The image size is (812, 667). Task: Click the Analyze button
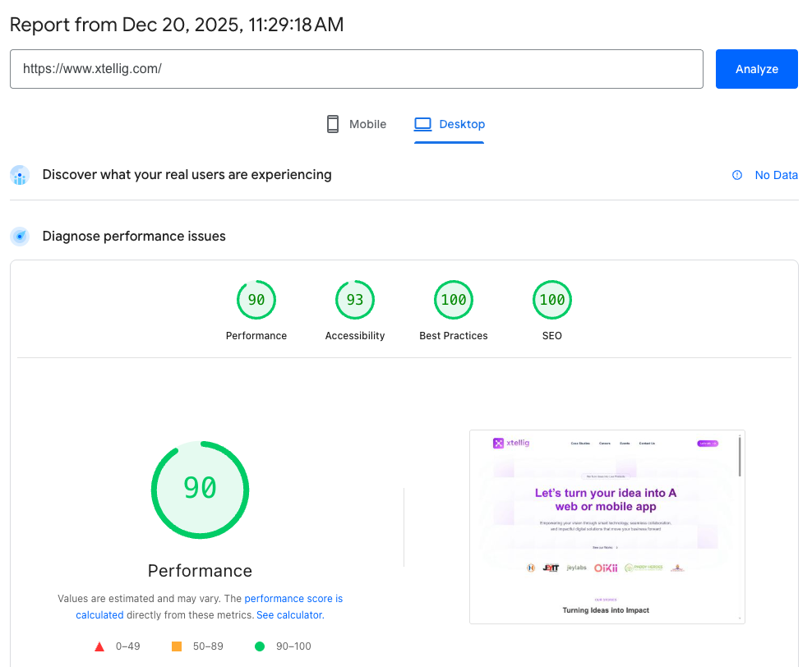(756, 69)
